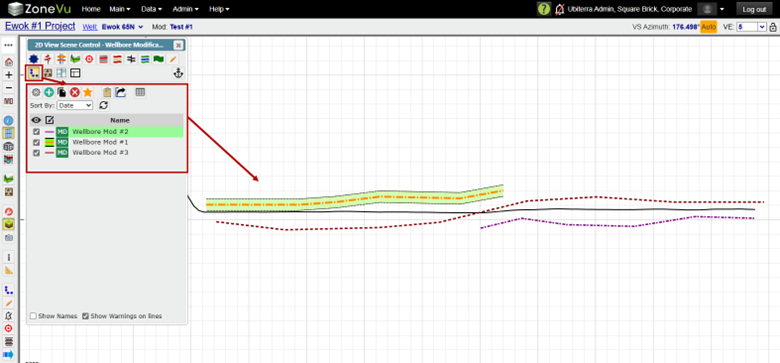Open the Sort By Date dropdown
Image resolution: width=780 pixels, height=363 pixels.
pos(75,105)
